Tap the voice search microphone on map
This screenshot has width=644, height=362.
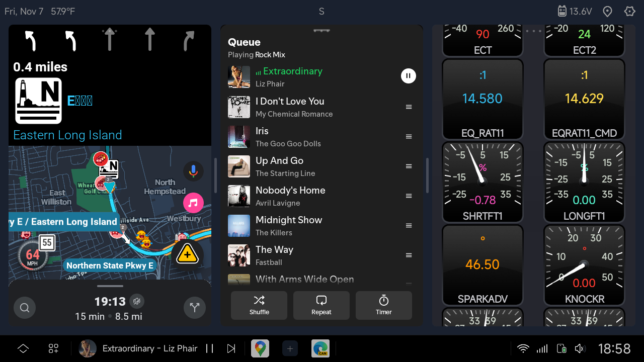(x=193, y=171)
